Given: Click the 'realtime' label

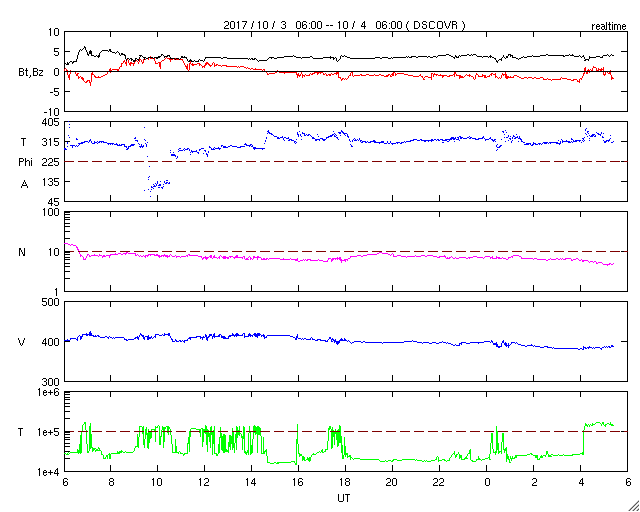Looking at the screenshot, I should (x=609, y=27).
